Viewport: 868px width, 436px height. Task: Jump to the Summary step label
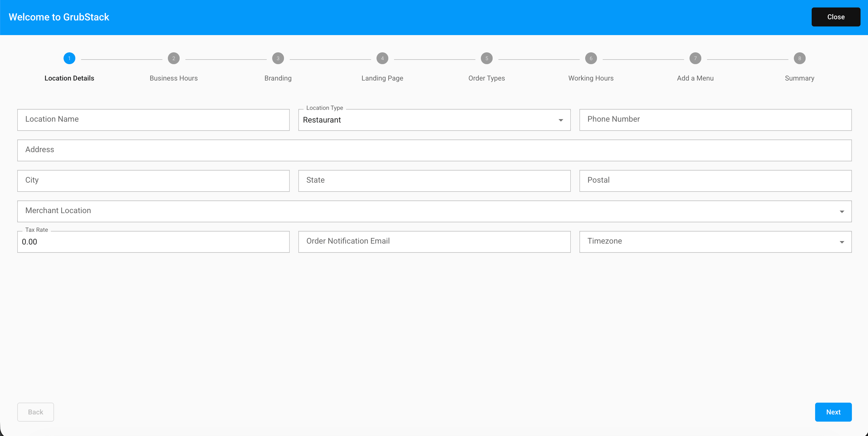[x=800, y=78]
